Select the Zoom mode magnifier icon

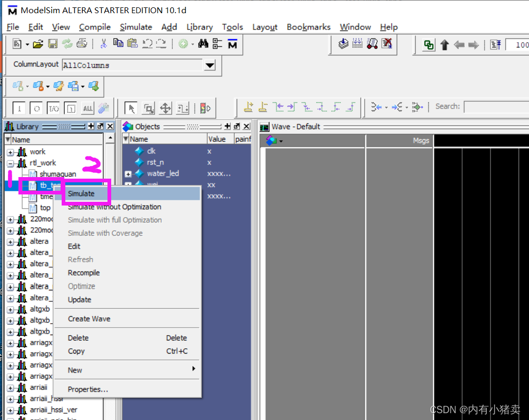[x=149, y=109]
